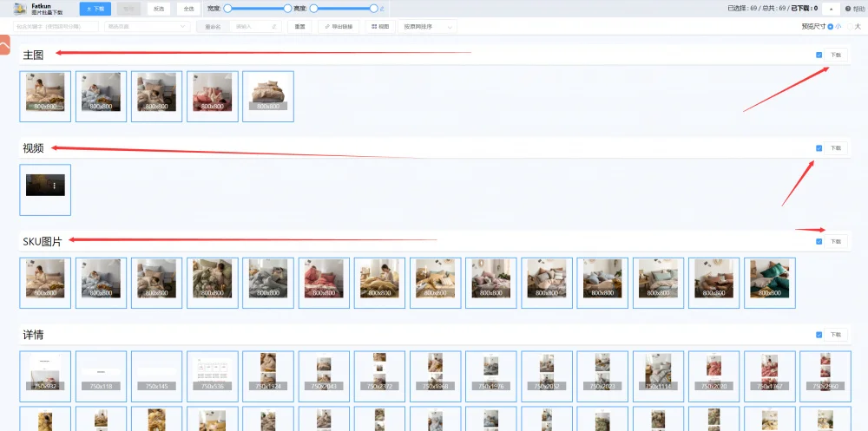The height and width of the screenshot is (431, 868).
Task: Click the SKU图片 section title
Action: point(42,241)
